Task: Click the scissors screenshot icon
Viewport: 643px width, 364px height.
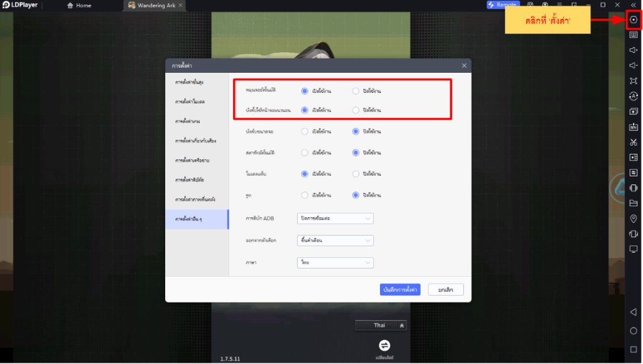Action: (x=633, y=142)
